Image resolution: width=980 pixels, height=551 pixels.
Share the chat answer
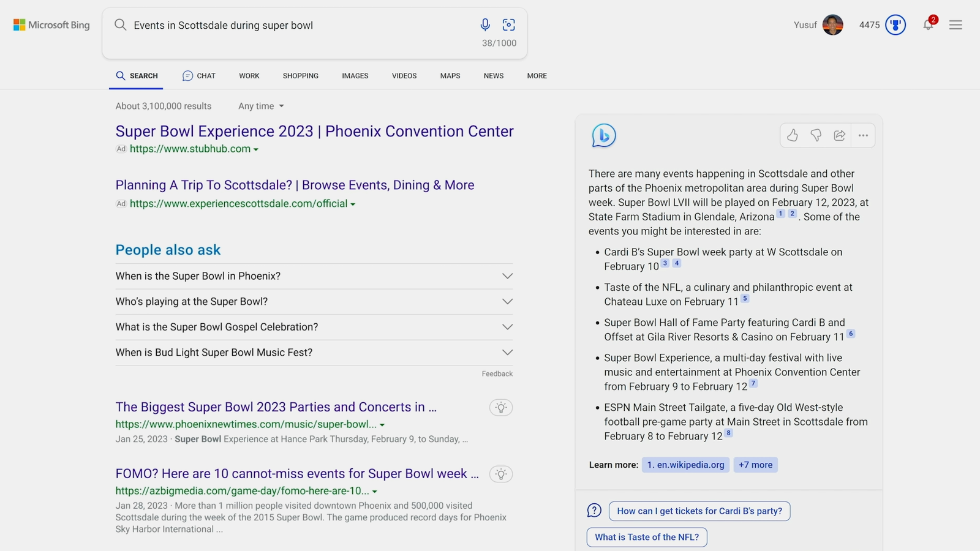tap(840, 135)
